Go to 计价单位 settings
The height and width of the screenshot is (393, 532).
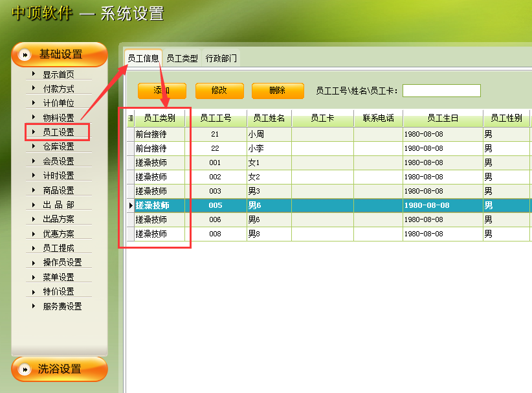(58, 103)
